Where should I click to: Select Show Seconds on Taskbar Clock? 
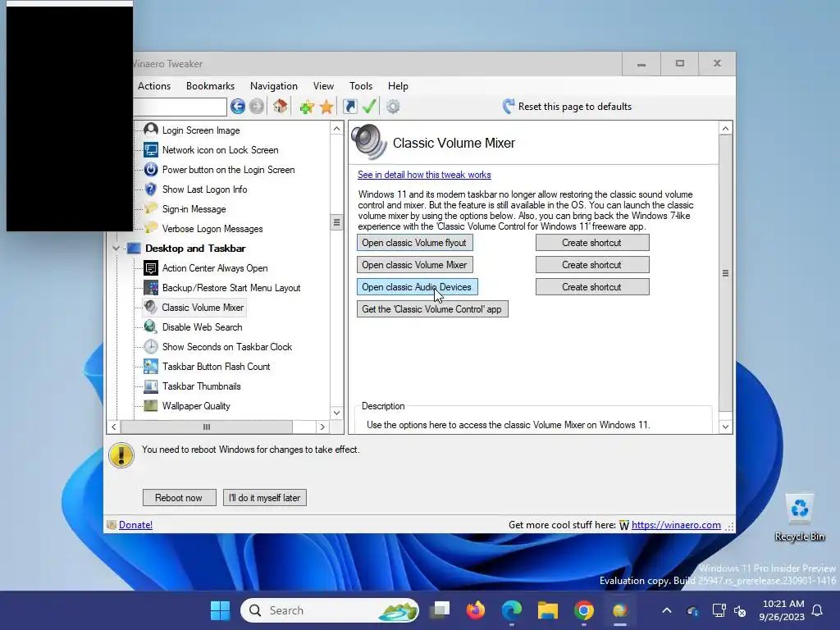tap(227, 347)
